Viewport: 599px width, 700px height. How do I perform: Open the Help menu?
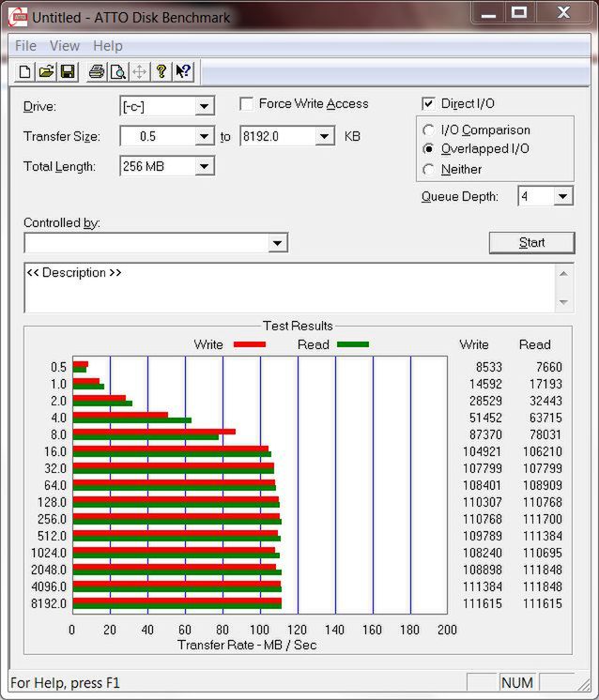pyautogui.click(x=108, y=46)
